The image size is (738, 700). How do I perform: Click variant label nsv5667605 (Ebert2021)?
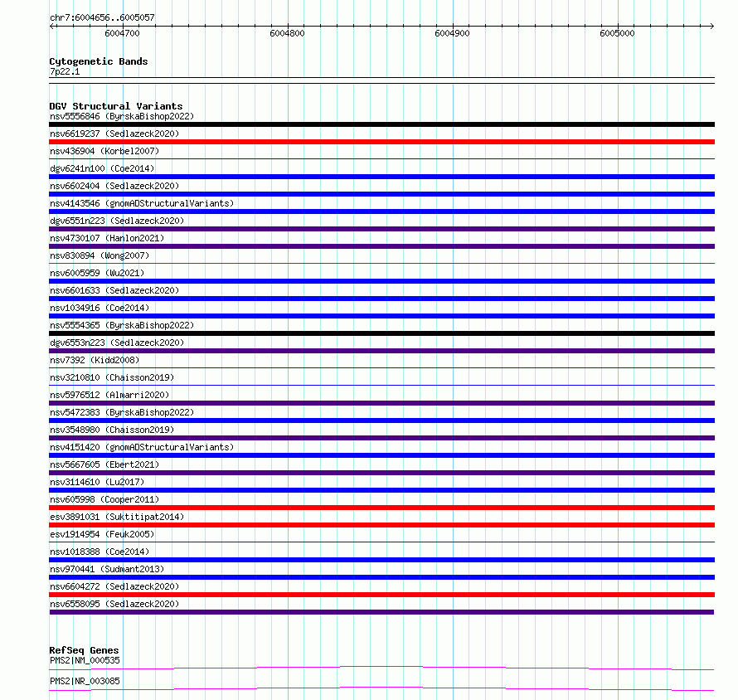[x=104, y=464]
